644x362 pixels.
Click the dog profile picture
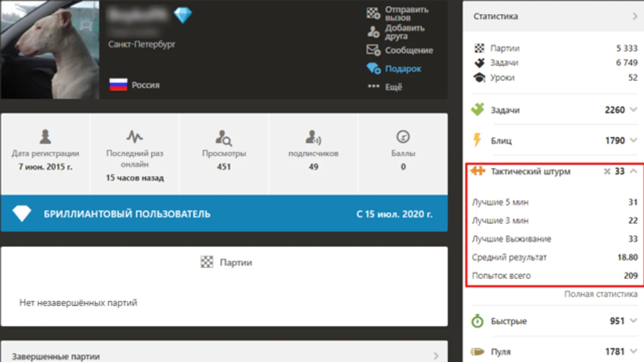point(50,49)
